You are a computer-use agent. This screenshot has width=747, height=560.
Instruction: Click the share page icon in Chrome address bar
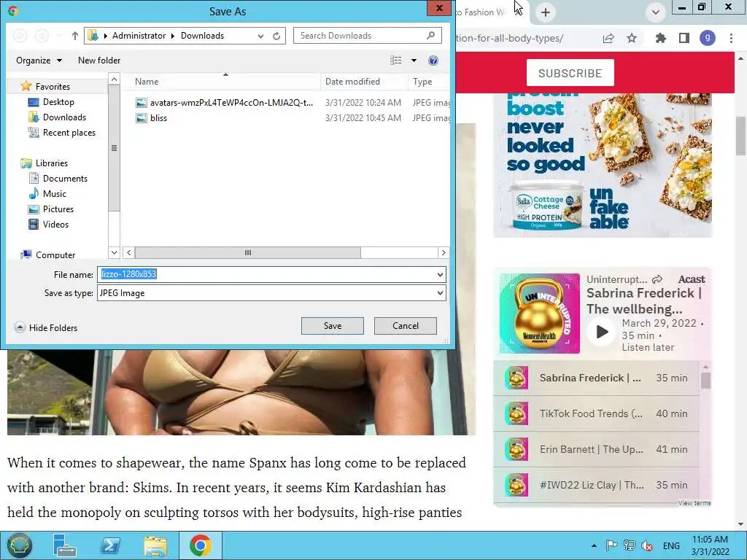click(608, 38)
